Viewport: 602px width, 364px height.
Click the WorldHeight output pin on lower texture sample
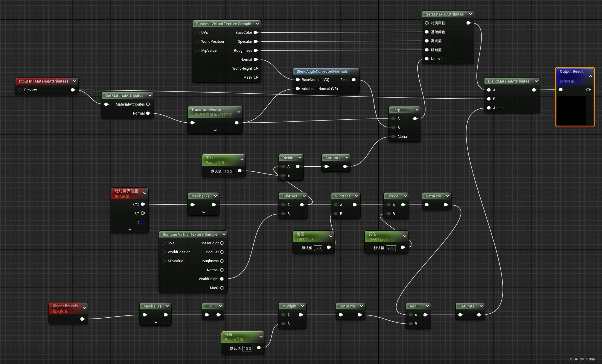coord(222,279)
